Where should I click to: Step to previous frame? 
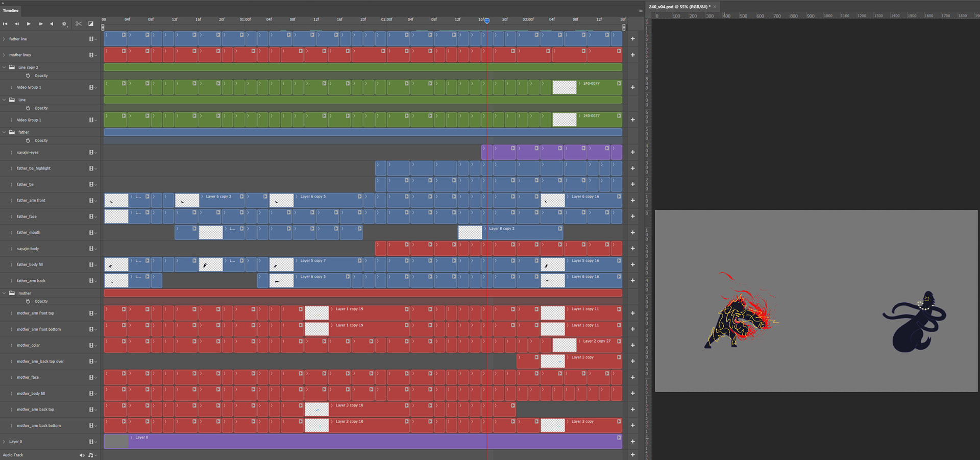[x=17, y=24]
